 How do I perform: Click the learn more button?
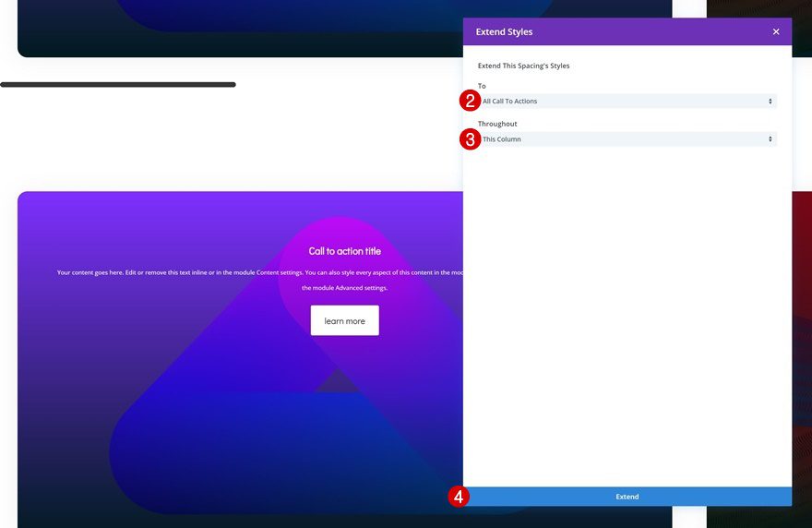(344, 320)
